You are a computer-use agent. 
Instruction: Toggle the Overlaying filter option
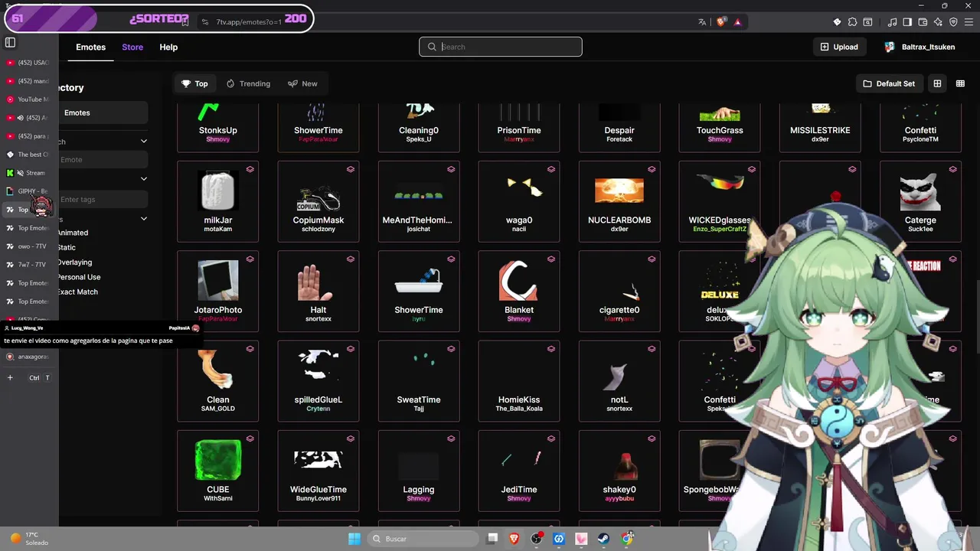coord(74,262)
